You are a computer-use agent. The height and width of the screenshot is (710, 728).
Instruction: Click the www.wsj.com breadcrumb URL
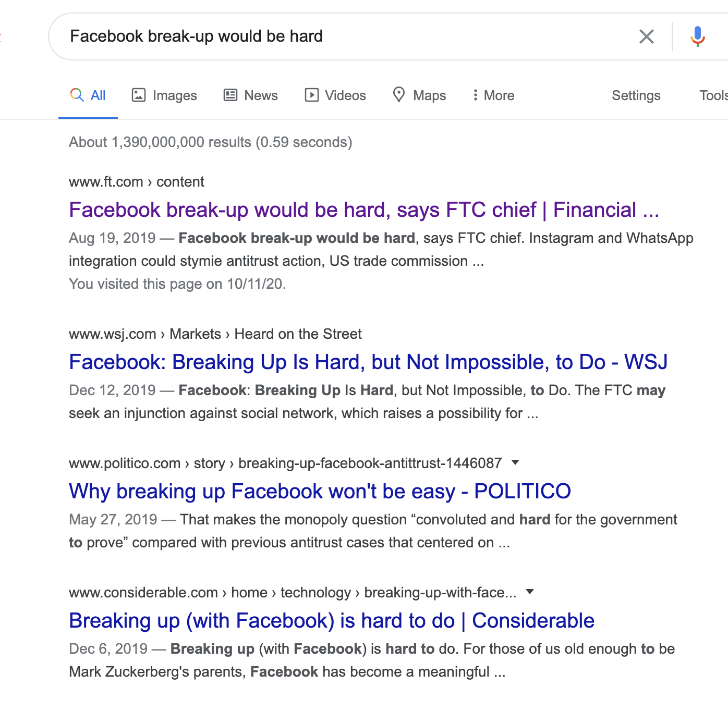click(113, 334)
